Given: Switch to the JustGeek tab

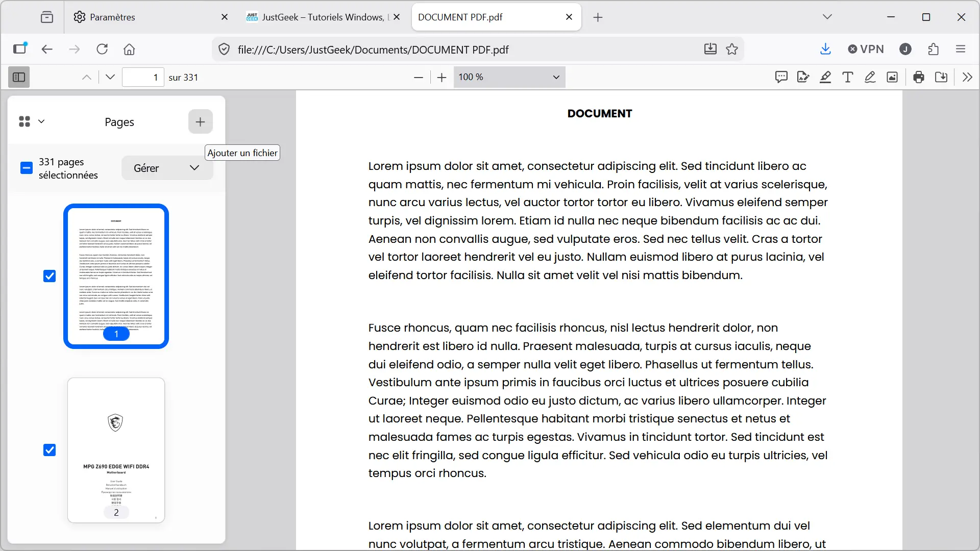Looking at the screenshot, I should click(x=323, y=17).
